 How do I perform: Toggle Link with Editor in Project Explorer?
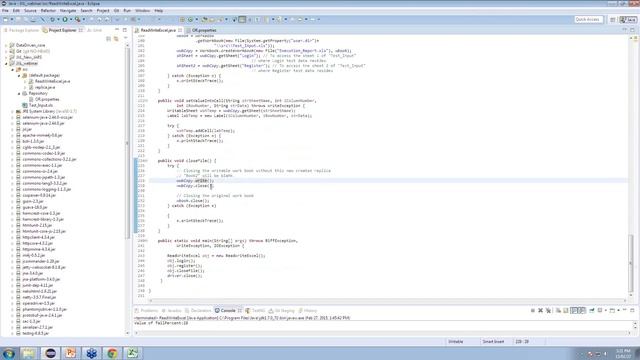(116, 38)
